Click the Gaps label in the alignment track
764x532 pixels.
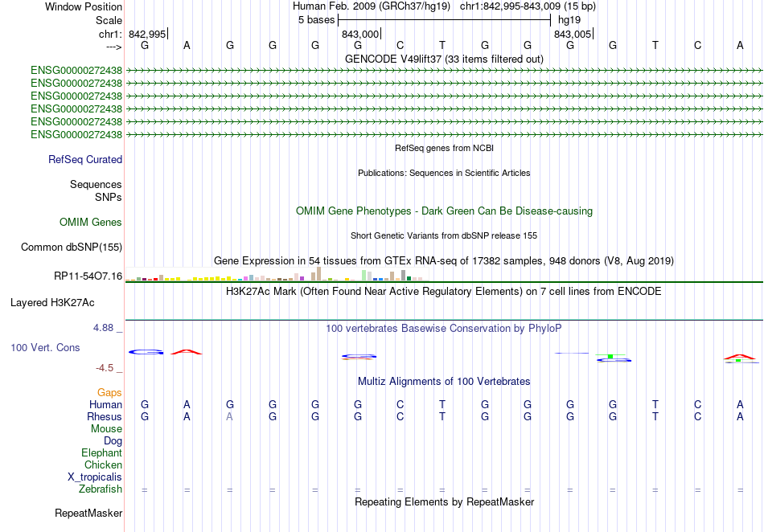coord(109,392)
